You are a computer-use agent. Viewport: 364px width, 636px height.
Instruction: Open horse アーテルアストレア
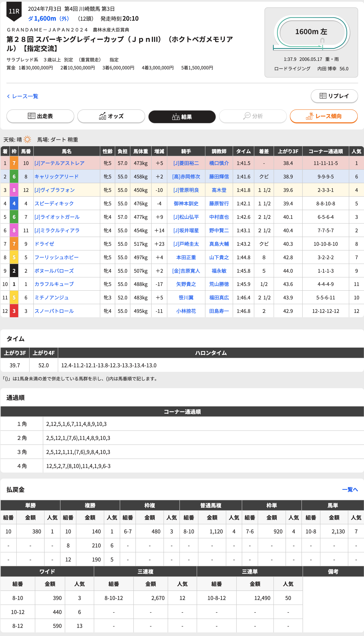tap(59, 163)
